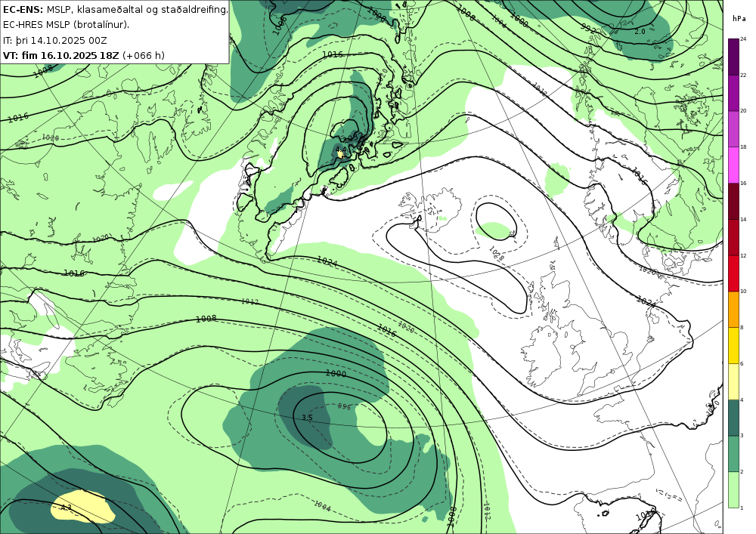Screen dimensions: 756x534
Task: Click the '1012' contour label above the 1008 line
Action: (249, 302)
